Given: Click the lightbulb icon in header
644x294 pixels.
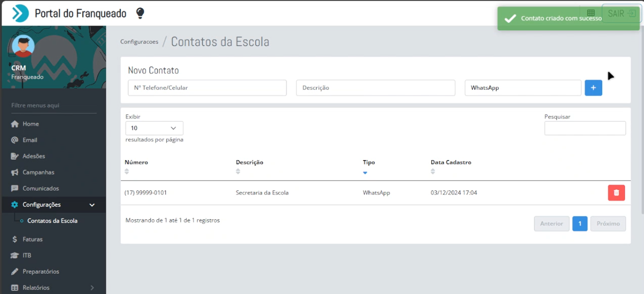Looking at the screenshot, I should [x=140, y=13].
